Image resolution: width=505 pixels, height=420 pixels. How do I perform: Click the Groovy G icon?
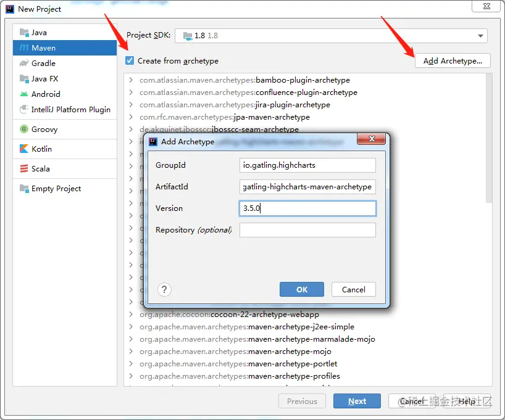pyautogui.click(x=24, y=129)
